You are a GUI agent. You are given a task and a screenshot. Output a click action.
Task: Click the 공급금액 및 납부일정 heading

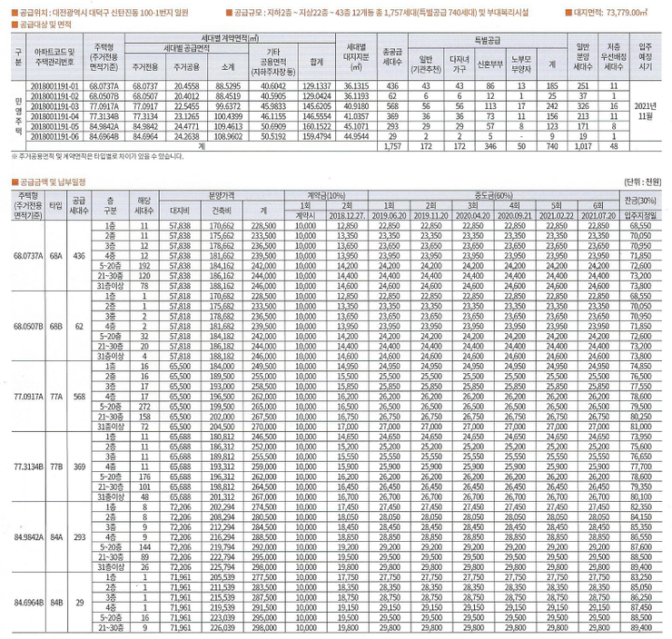(48, 182)
